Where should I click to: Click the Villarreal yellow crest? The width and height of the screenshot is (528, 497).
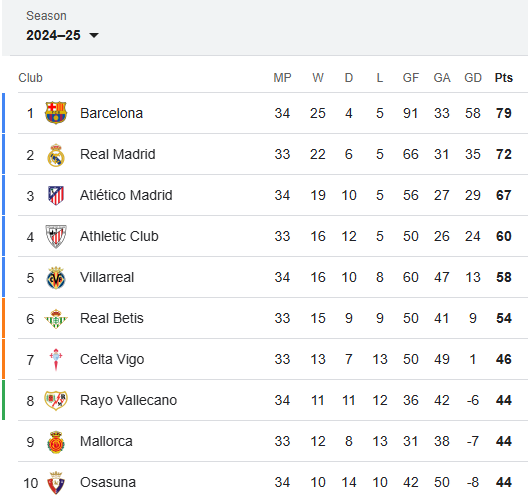(56, 278)
